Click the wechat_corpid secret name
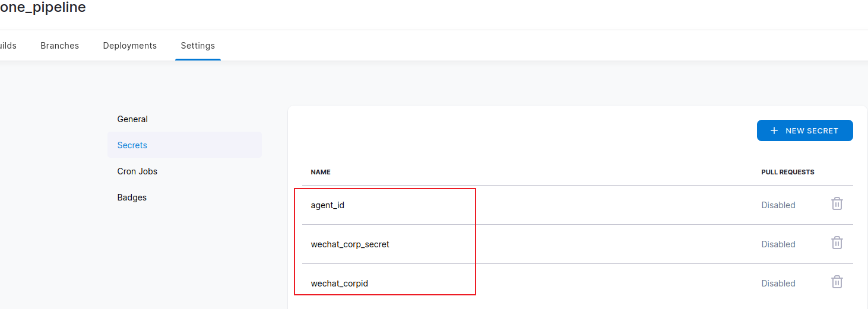Viewport: 868px width, 309px height. 340,283
